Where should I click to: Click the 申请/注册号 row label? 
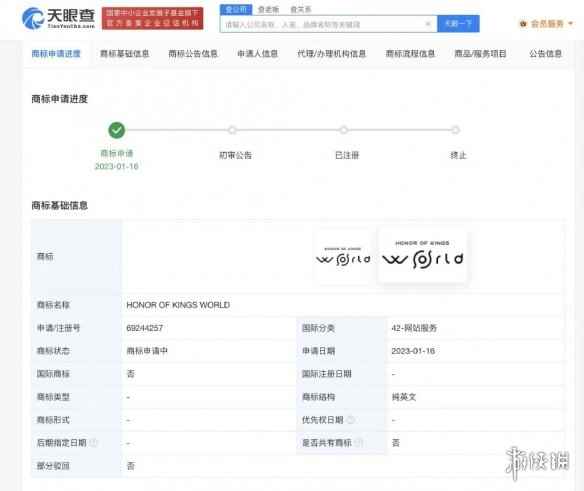tap(58, 328)
